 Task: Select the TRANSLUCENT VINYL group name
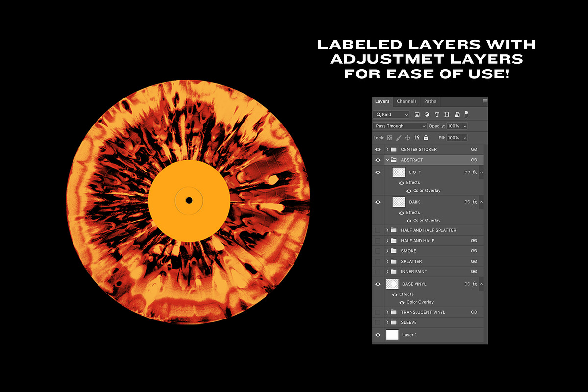click(423, 312)
